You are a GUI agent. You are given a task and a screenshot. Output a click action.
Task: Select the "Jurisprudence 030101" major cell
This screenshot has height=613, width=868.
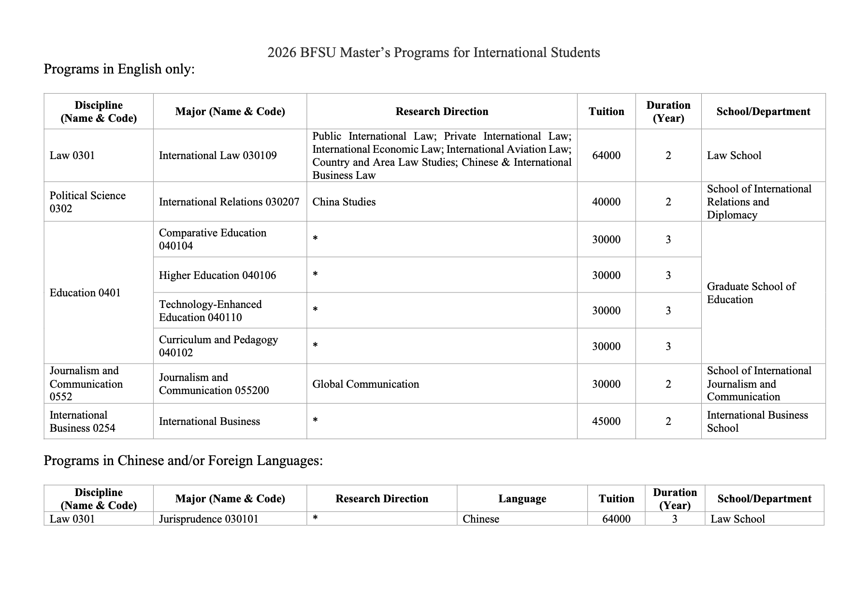coord(208,519)
